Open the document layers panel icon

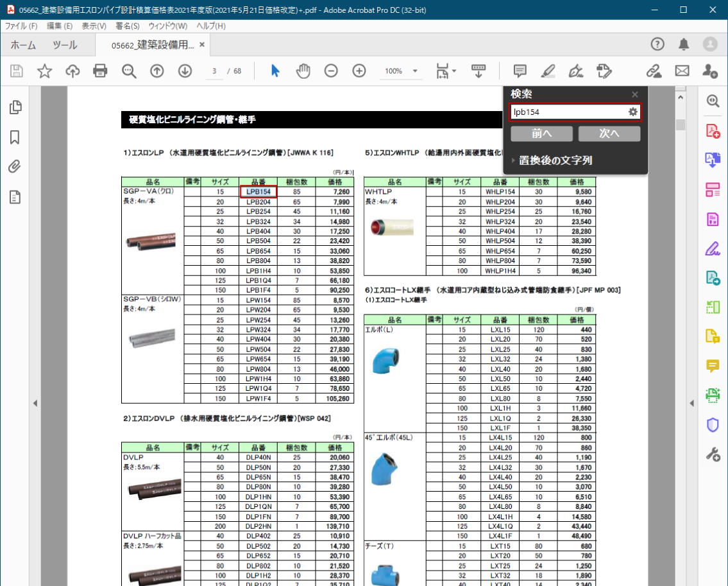pos(15,197)
